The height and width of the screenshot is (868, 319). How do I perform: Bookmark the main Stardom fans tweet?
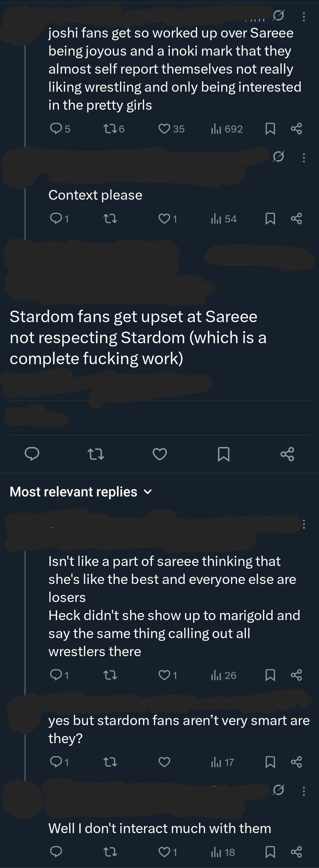224,454
